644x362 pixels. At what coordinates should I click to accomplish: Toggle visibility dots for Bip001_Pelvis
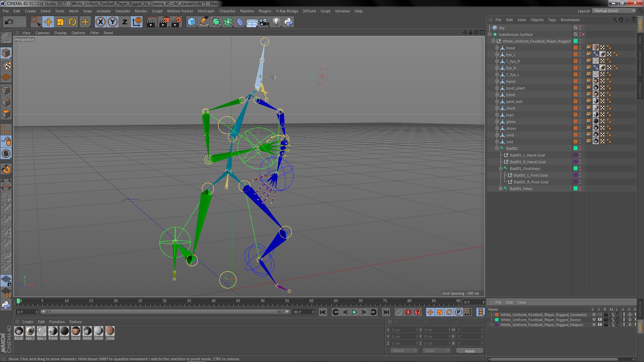point(580,189)
